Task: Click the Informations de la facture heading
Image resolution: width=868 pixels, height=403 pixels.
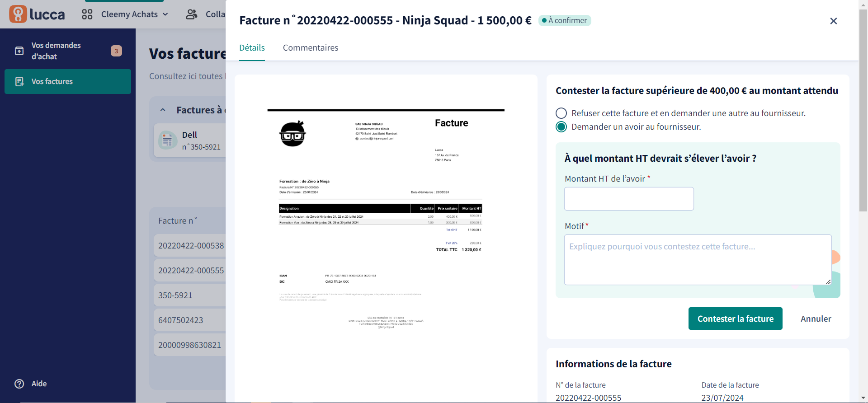Action: tap(613, 364)
